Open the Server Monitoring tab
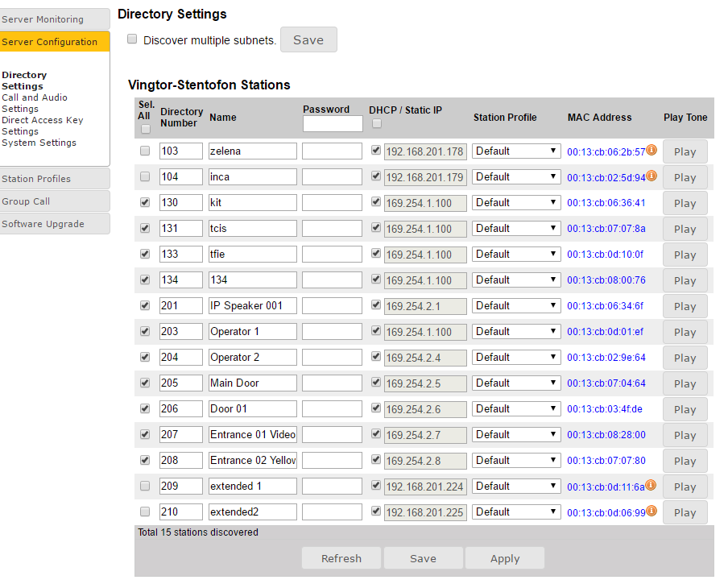The width and height of the screenshot is (728, 584). [55, 19]
